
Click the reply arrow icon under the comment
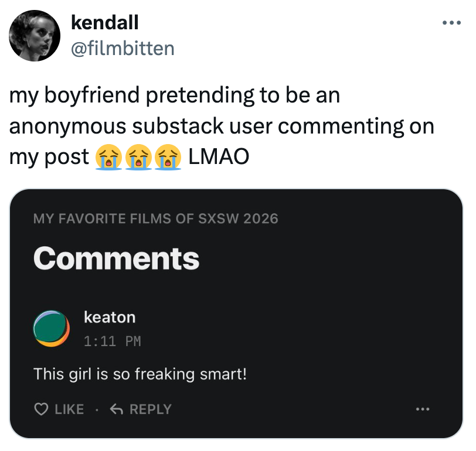pyautogui.click(x=117, y=409)
